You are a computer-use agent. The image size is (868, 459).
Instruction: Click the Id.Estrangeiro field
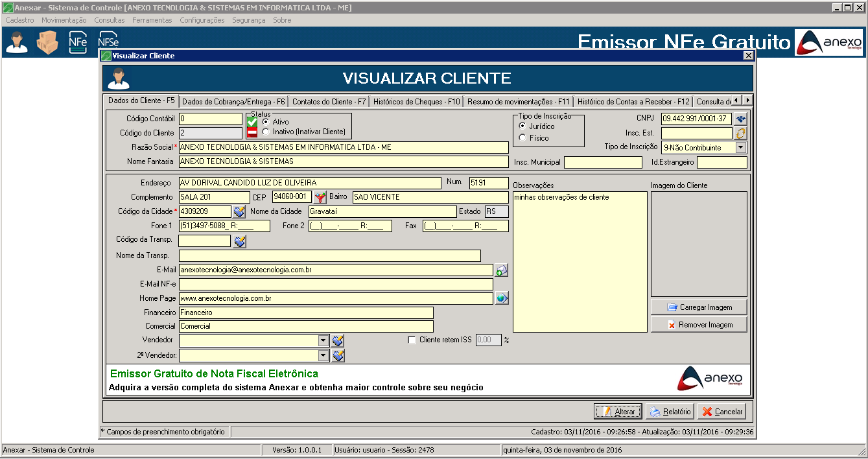pos(722,162)
